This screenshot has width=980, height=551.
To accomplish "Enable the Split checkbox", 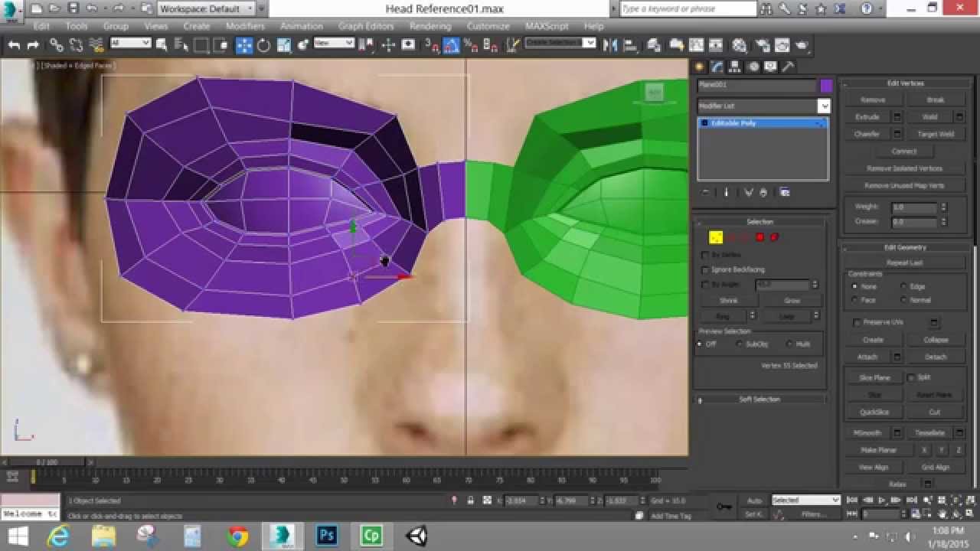I will pyautogui.click(x=911, y=377).
